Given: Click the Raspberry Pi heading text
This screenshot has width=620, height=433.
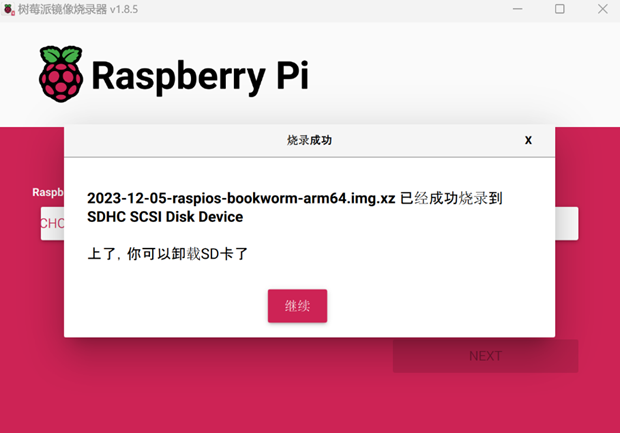Looking at the screenshot, I should 199,75.
